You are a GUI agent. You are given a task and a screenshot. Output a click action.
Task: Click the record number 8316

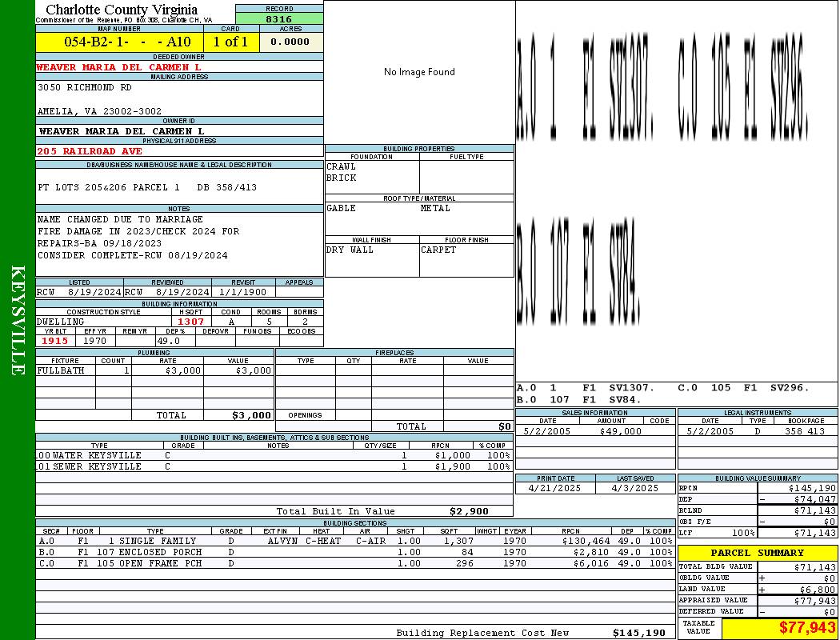pyautogui.click(x=278, y=18)
